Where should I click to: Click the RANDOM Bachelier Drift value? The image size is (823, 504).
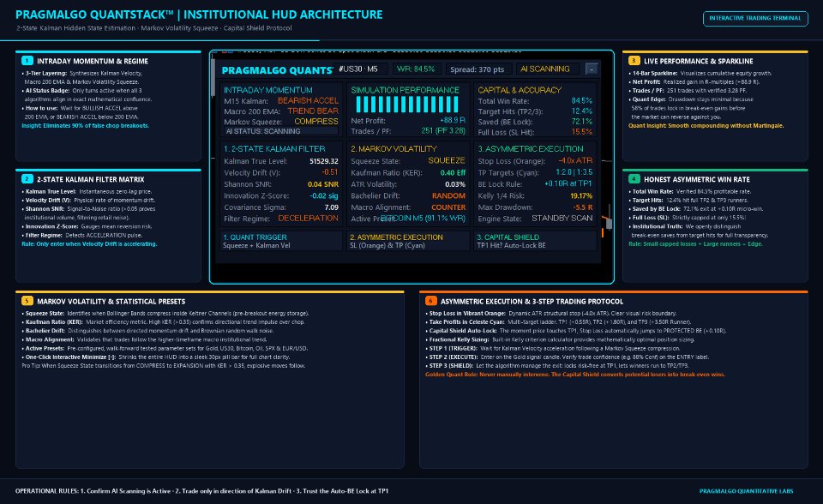pyautogui.click(x=448, y=195)
